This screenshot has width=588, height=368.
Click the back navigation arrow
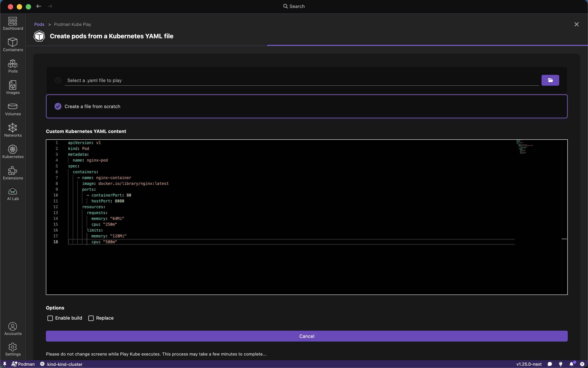pos(39,6)
